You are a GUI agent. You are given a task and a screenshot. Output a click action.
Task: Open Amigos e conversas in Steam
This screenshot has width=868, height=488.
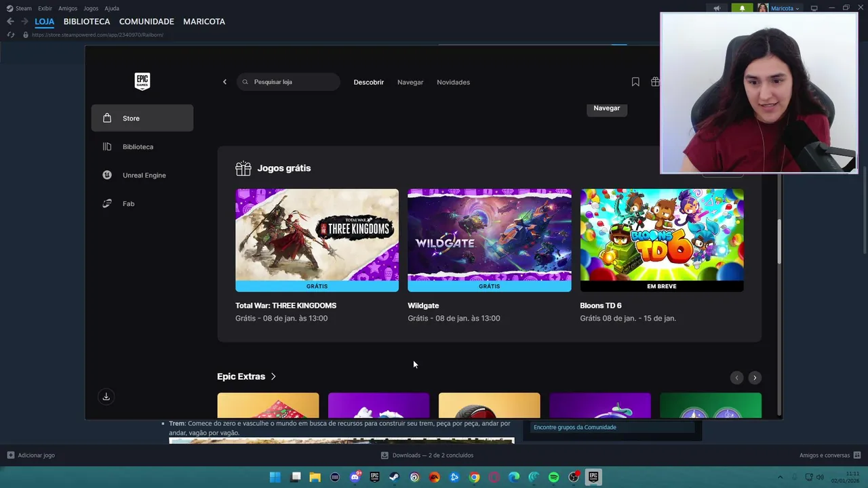click(830, 455)
